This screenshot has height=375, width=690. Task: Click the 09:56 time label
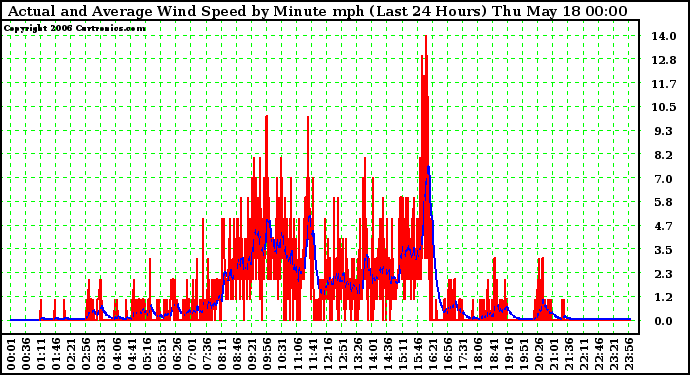(268, 354)
